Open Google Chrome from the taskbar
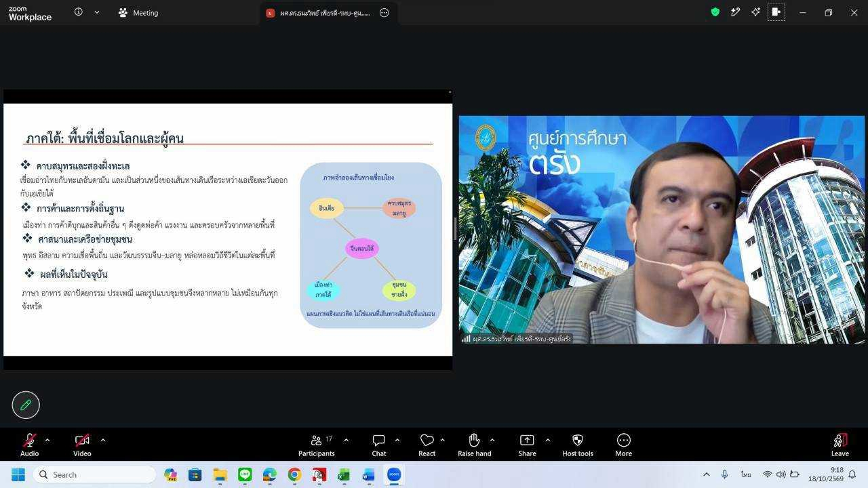 click(x=294, y=474)
